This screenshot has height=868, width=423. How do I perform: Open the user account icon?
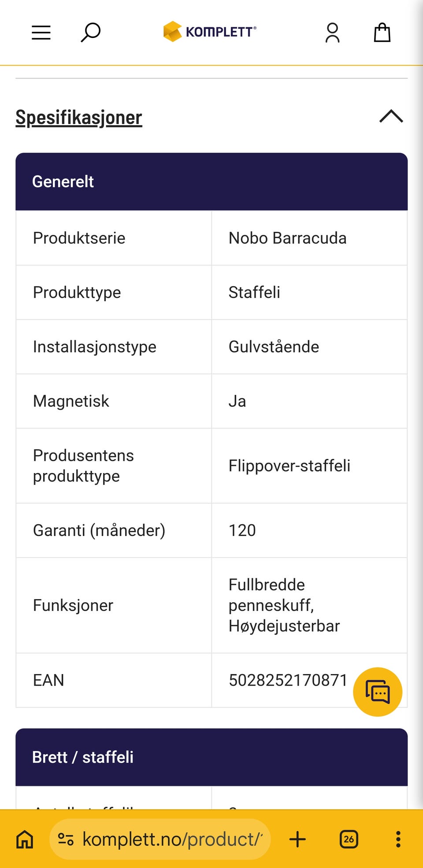[333, 33]
